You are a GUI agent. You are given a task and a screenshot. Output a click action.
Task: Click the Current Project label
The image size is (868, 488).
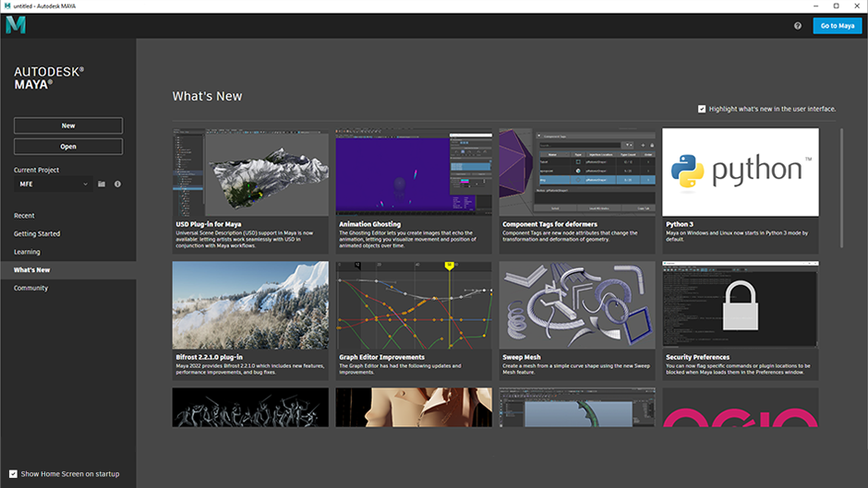(x=36, y=170)
